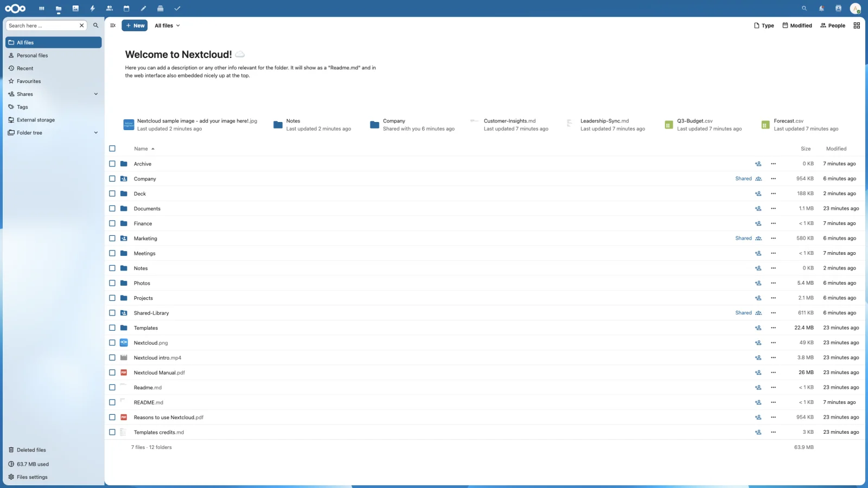
Task: Open the notifications bell
Action: coord(821,9)
